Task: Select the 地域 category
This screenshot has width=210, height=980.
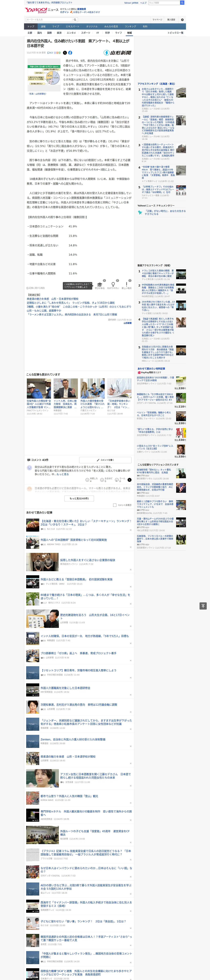Action: 130,33
